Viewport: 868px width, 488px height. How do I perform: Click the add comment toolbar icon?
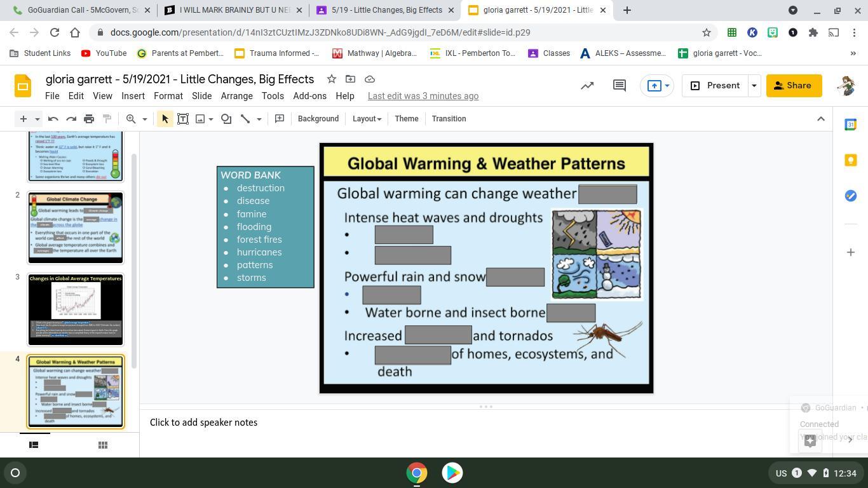(280, 119)
